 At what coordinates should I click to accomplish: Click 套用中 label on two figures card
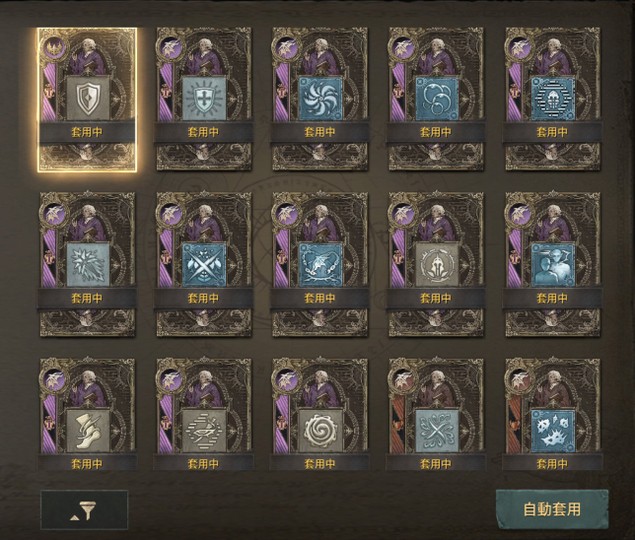(552, 299)
